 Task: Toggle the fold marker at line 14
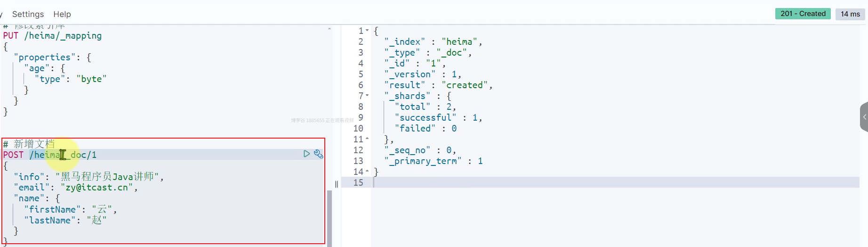coord(367,172)
